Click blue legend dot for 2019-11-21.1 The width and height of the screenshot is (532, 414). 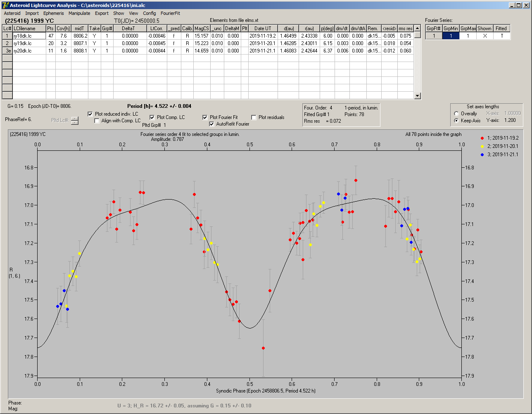tap(482, 155)
